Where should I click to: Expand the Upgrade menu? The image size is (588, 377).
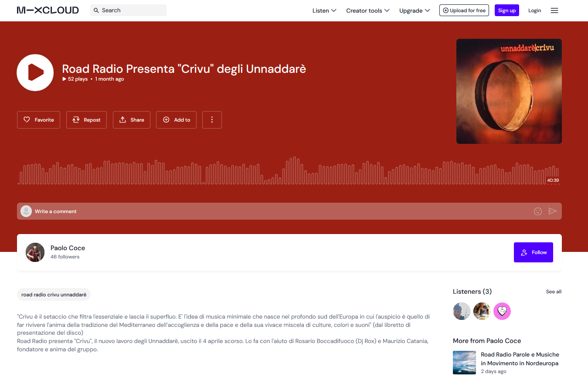[415, 10]
